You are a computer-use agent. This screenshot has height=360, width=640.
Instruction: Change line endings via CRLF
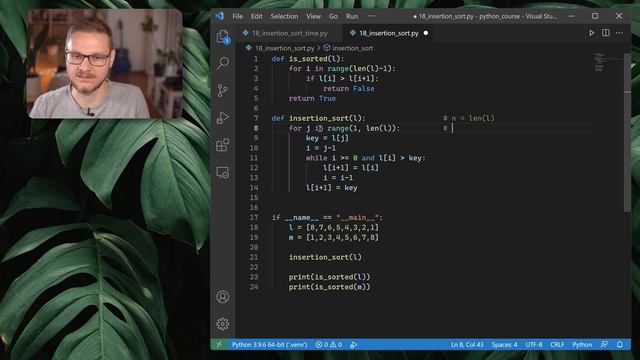pyautogui.click(x=557, y=344)
